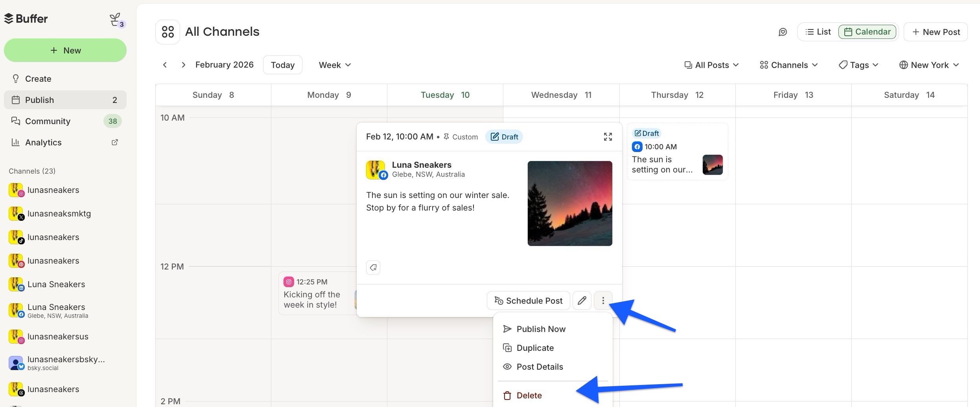The height and width of the screenshot is (407, 980).
Task: Click the three-dot more options button
Action: point(603,301)
